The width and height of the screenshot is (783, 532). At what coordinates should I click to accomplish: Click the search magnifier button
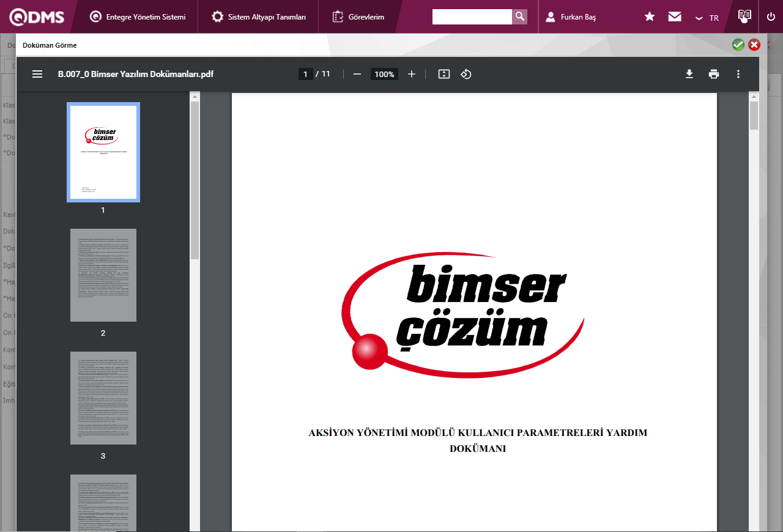(x=519, y=17)
